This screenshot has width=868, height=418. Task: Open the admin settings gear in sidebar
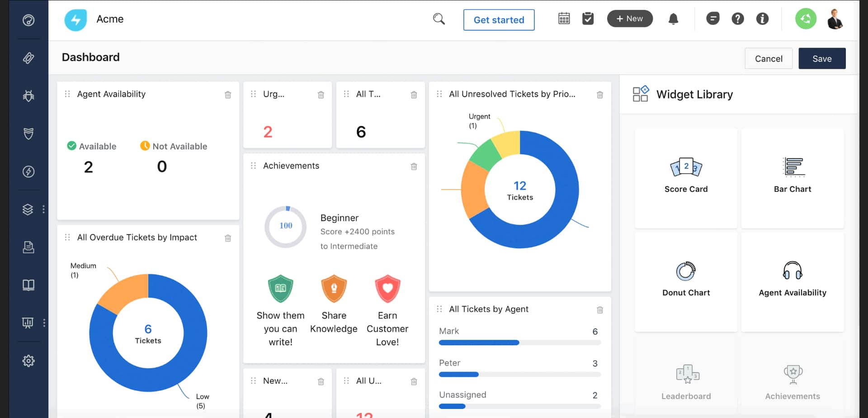28,361
